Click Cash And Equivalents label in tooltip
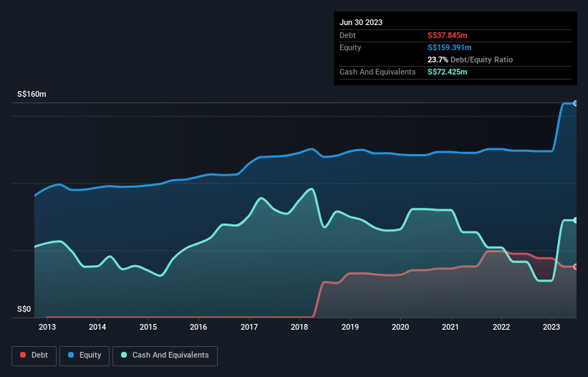The image size is (588, 377). [x=377, y=72]
